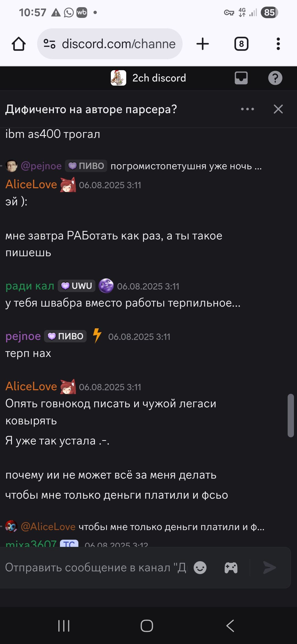Open the pejnoe username profile
This screenshot has width=297, height=644.
click(x=23, y=336)
